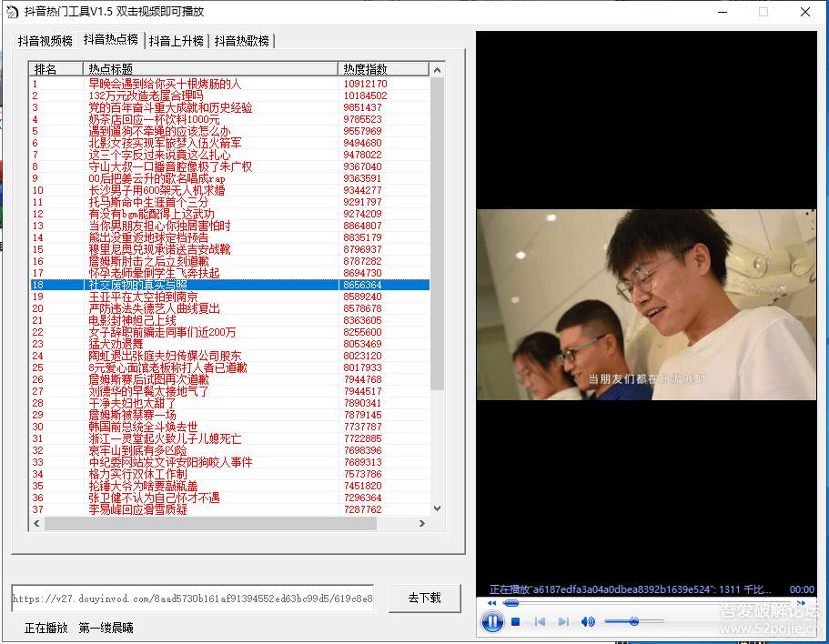The height and width of the screenshot is (644, 829).
Task: Sort by the 排名 column header
Action: [x=56, y=69]
